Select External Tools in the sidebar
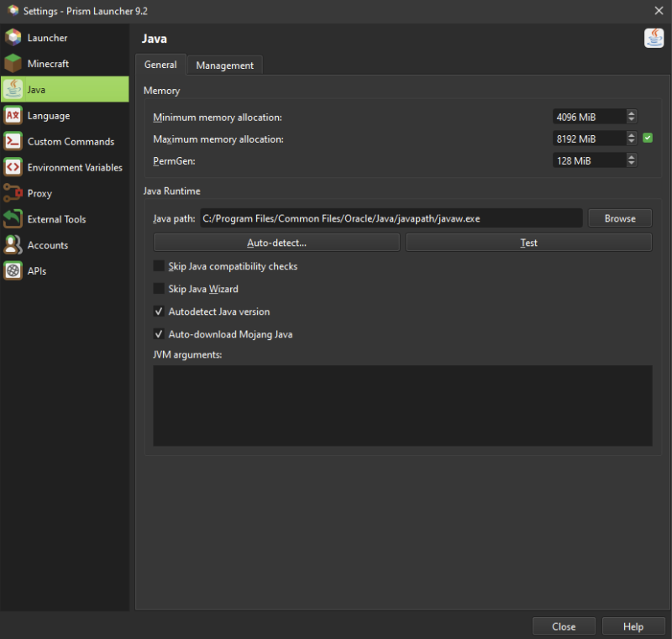The width and height of the screenshot is (672, 639). (65, 219)
